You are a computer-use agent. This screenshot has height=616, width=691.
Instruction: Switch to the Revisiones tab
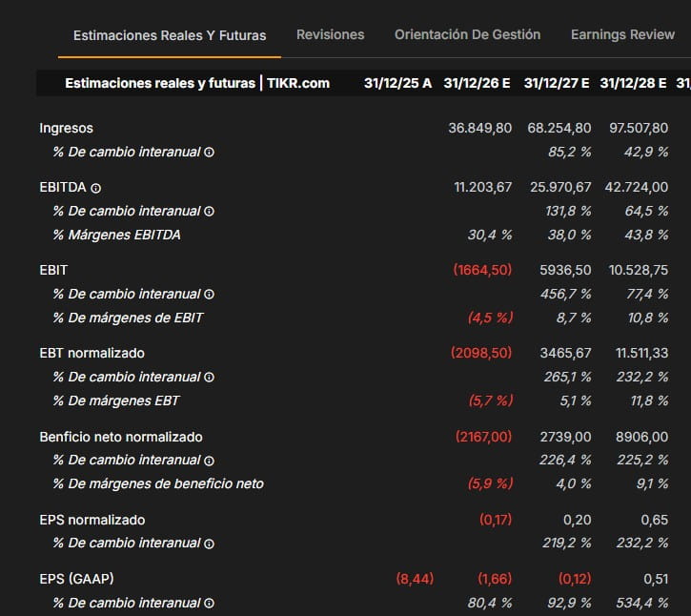331,34
